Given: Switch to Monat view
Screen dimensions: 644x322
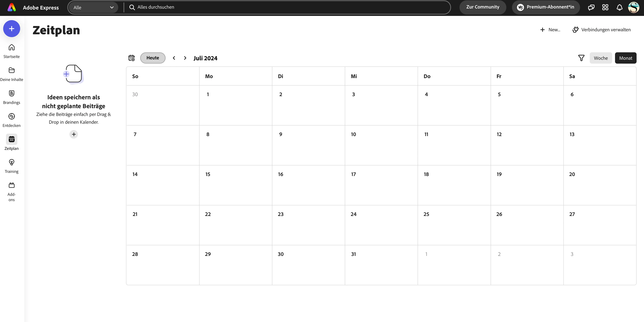Looking at the screenshot, I should (625, 58).
